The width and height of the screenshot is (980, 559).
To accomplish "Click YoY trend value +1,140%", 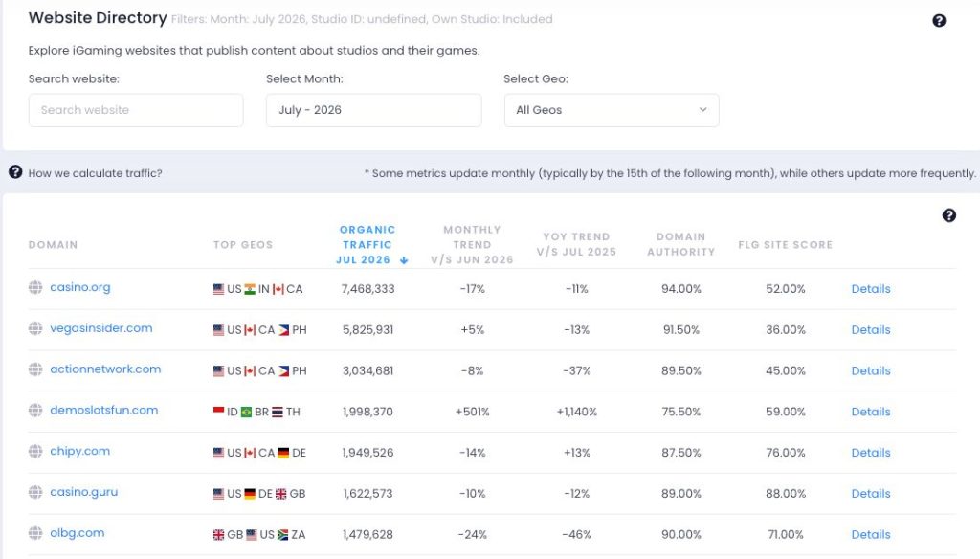I will [x=577, y=412].
